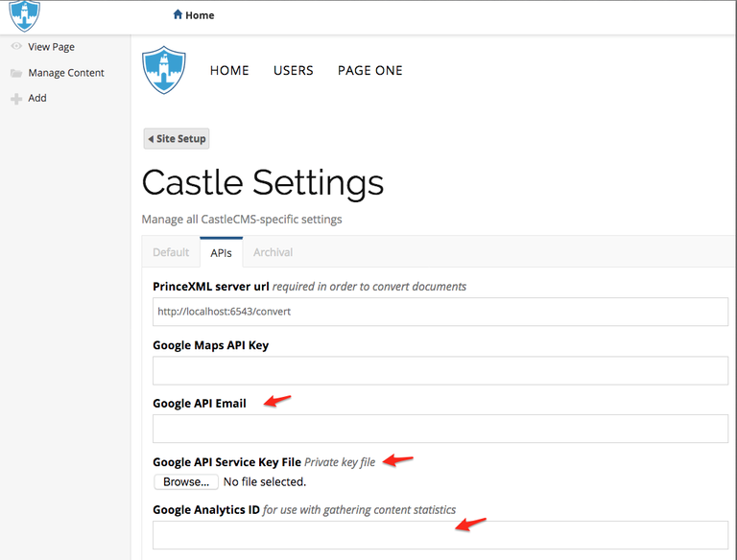737x560 pixels.
Task: Click the Castle shield logo in top toolbar
Action: tap(24, 15)
